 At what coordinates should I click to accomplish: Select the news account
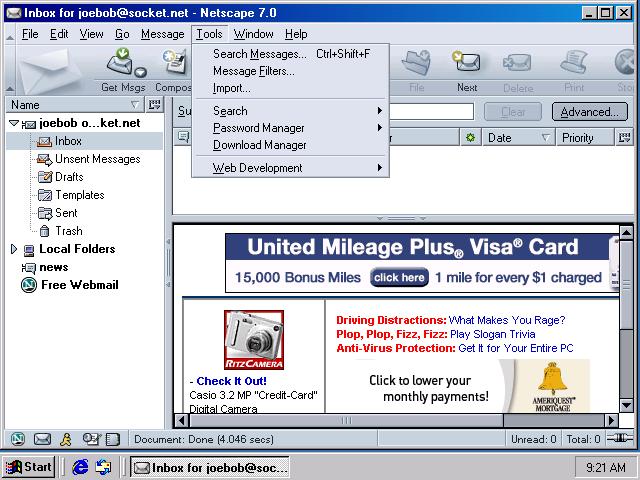click(54, 267)
